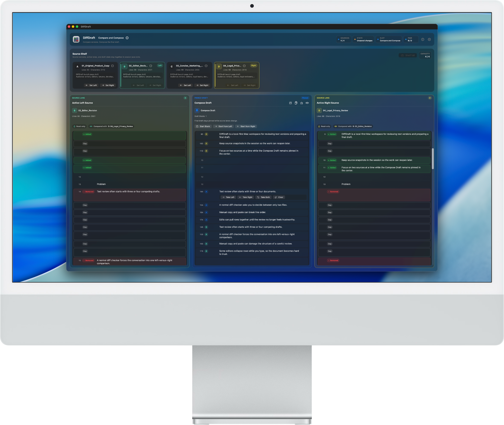Image resolution: width=504 pixels, height=425 pixels.
Task: Click the disabled Shelf full button
Action: coord(408,56)
